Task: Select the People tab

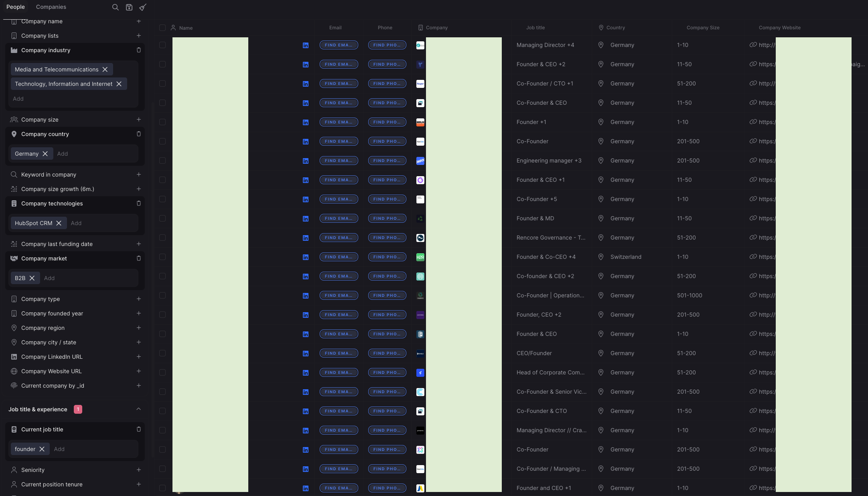Action: [16, 7]
